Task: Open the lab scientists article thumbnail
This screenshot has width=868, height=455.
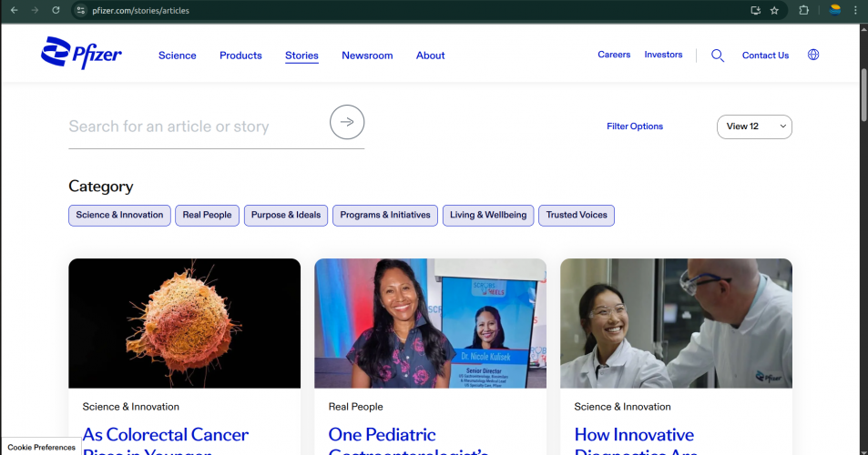Action: [x=676, y=323]
